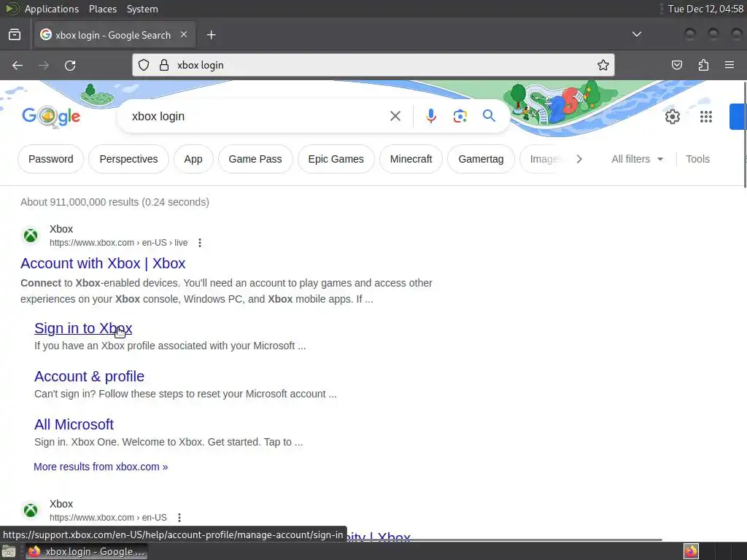
Task: Click the padlock site security icon
Action: point(164,65)
